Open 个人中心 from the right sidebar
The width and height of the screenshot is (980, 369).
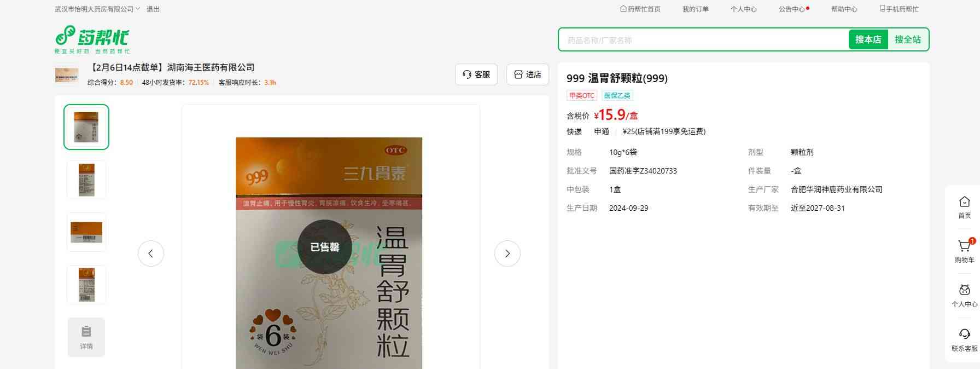[x=964, y=295]
